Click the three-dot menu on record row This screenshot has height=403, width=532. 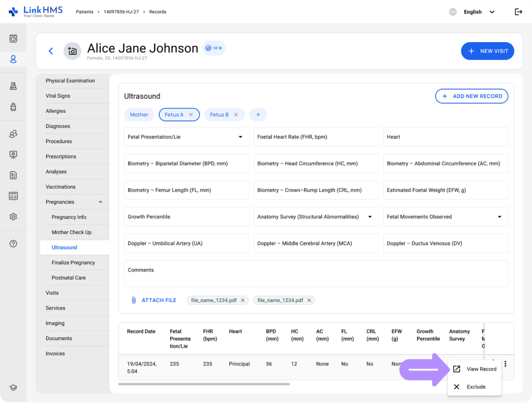[505, 364]
